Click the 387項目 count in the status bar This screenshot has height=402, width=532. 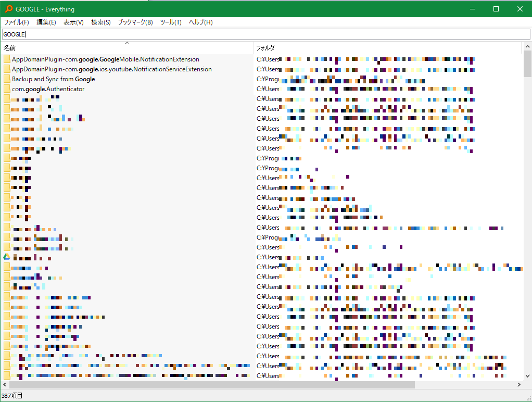point(12,396)
